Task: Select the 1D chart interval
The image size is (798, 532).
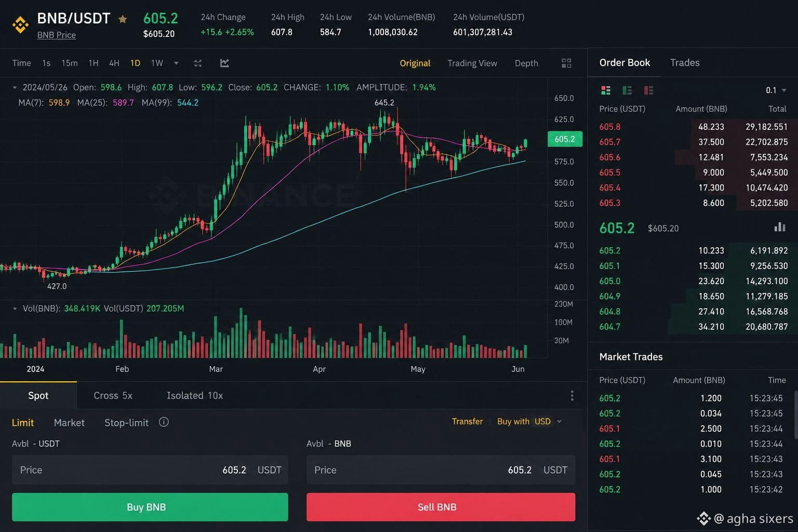Action: tap(135, 63)
